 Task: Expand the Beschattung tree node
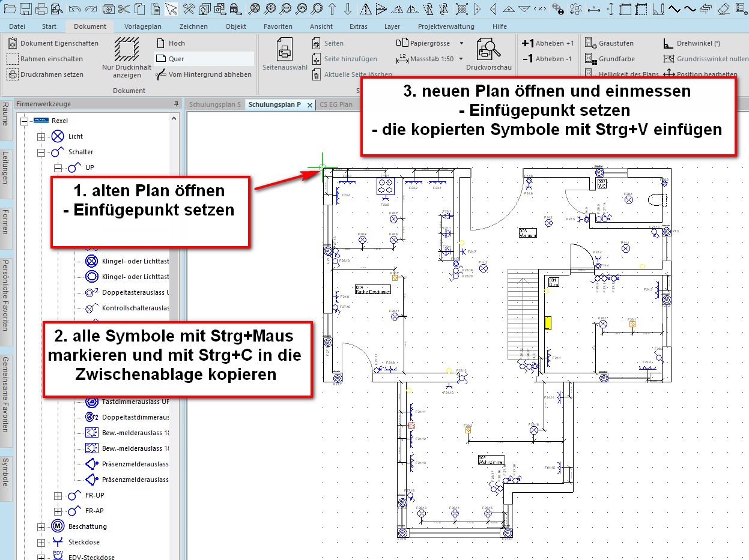coord(41,527)
